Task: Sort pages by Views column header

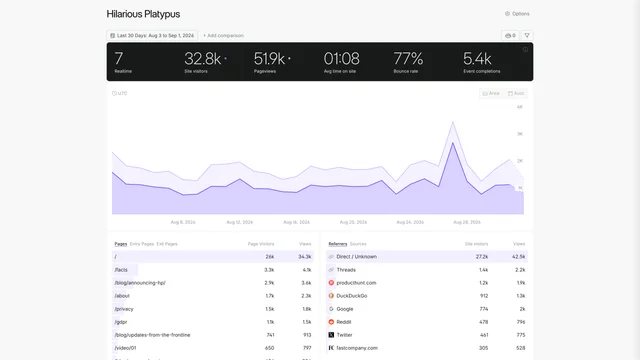Action: 305,244
